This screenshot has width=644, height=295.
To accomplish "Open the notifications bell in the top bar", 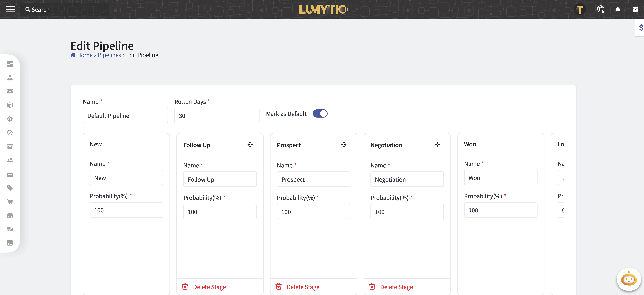I will (x=618, y=9).
